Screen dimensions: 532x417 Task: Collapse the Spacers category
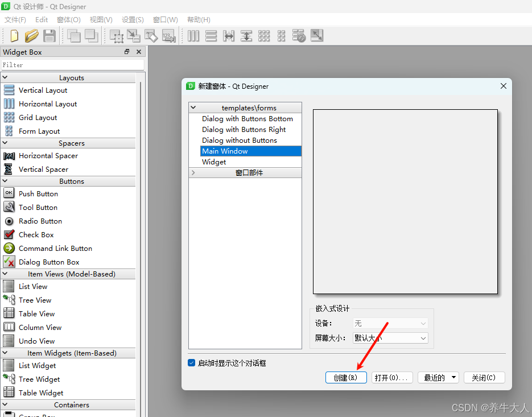pyautogui.click(x=5, y=143)
